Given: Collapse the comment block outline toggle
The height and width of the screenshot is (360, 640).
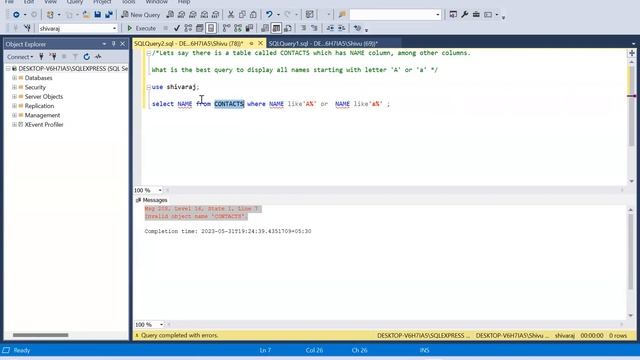Looking at the screenshot, I should (x=149, y=53).
